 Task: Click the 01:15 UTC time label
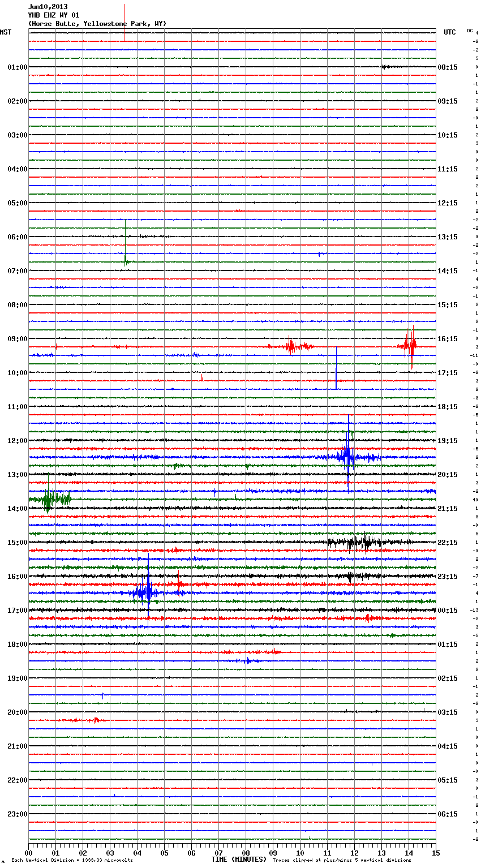point(448,644)
